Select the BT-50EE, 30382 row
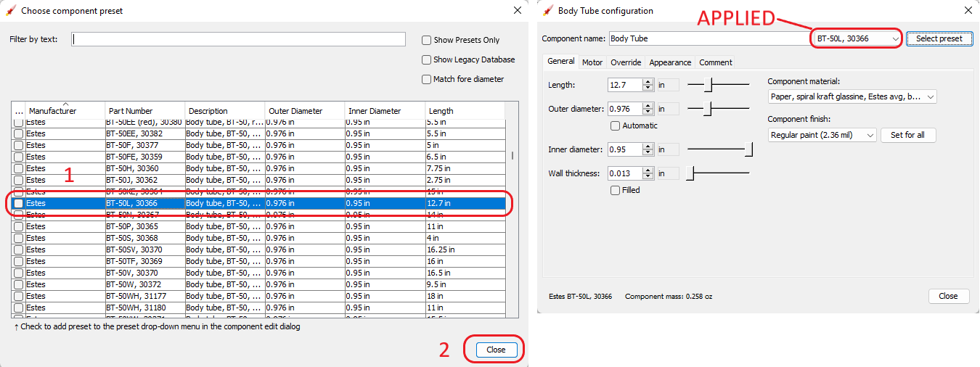The image size is (980, 367). (x=260, y=133)
